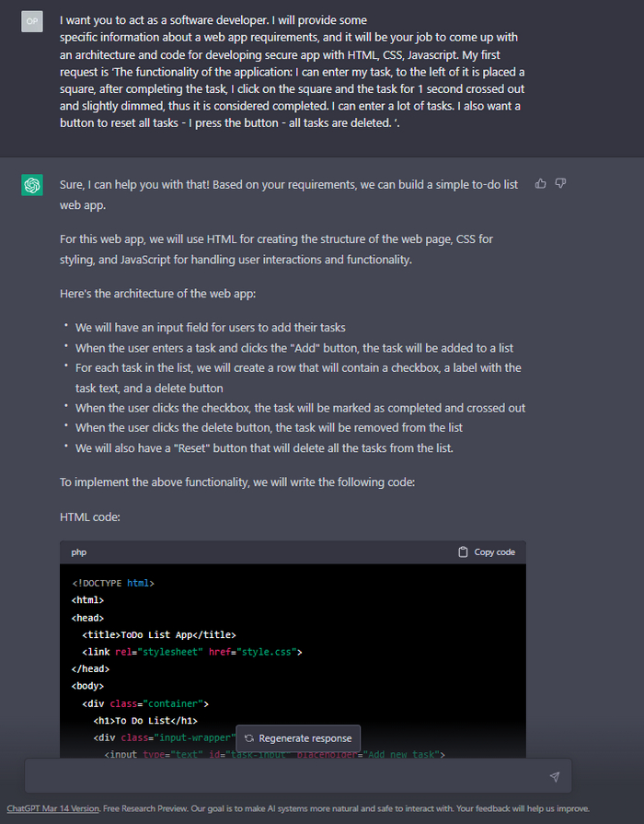Image resolution: width=644 pixels, height=824 pixels.
Task: Open the ChatGPT Mar 14 Version link
Action: click(52, 808)
